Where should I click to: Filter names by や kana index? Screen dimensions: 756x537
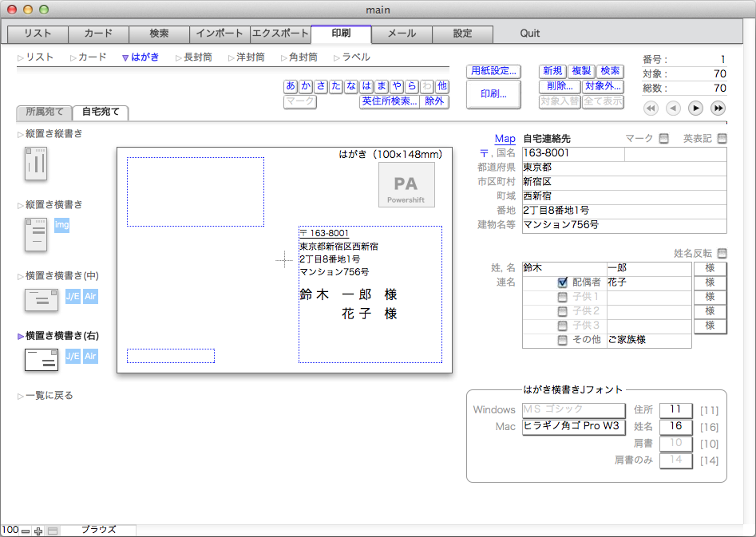click(397, 86)
